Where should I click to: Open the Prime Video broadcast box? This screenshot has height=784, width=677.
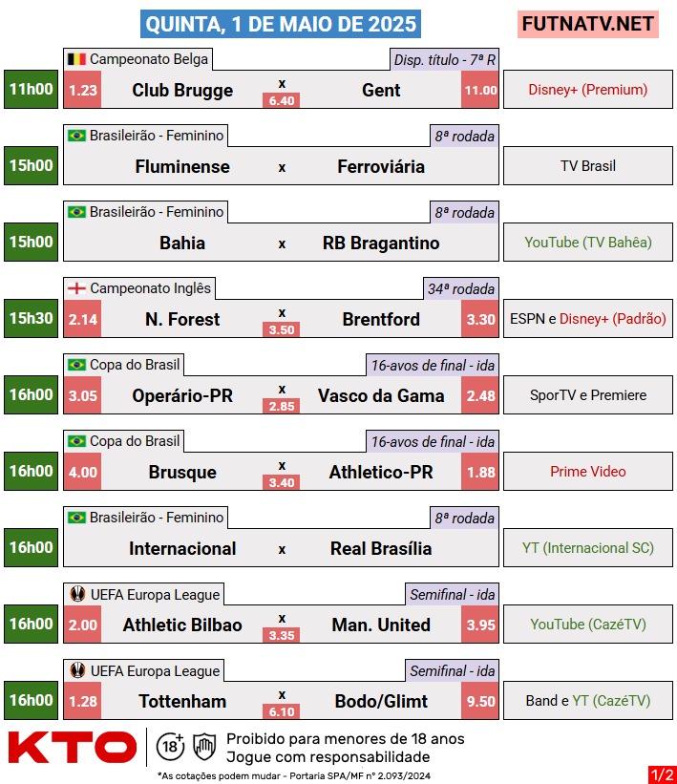pyautogui.click(x=588, y=472)
